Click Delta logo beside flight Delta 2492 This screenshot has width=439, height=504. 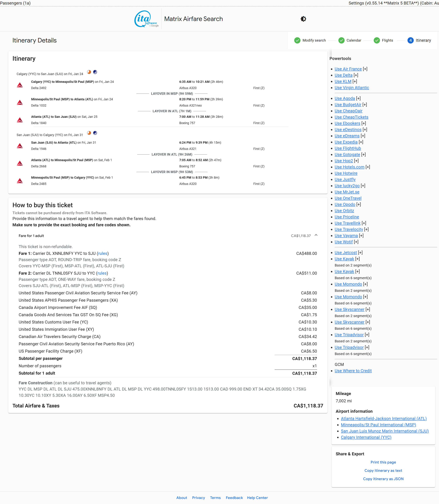tap(20, 85)
